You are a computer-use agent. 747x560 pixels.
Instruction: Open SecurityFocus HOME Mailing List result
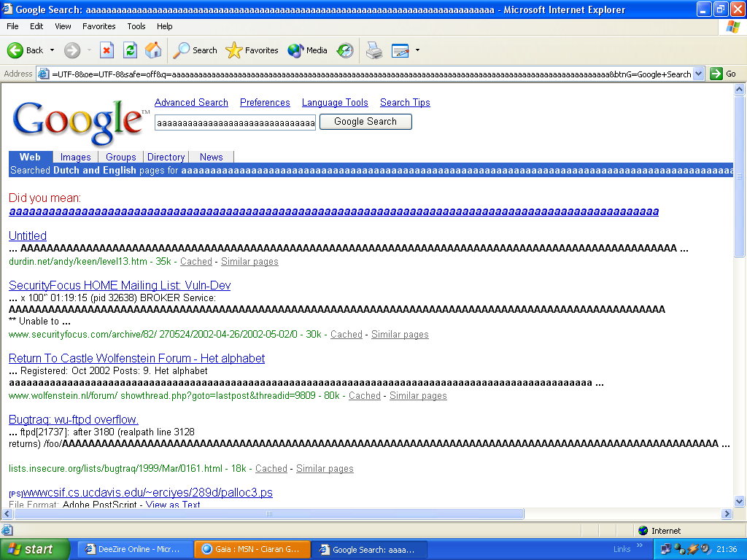[x=120, y=285]
